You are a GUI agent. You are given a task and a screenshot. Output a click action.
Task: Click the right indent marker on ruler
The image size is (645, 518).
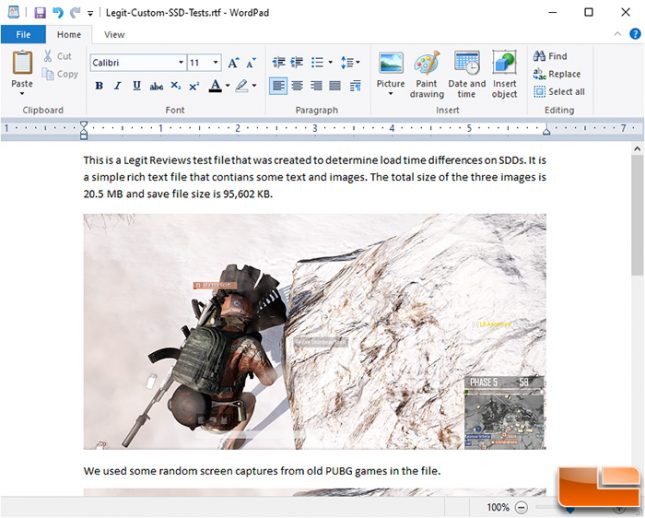point(546,131)
